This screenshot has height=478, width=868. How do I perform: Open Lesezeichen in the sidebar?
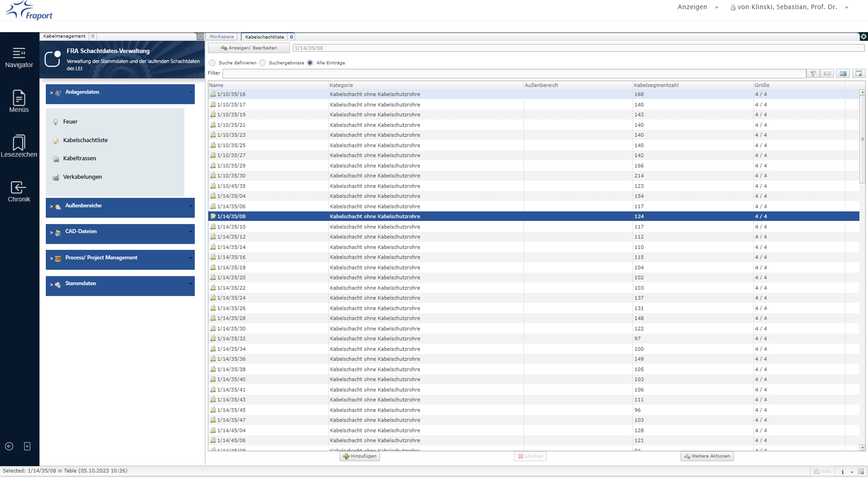coord(19,146)
